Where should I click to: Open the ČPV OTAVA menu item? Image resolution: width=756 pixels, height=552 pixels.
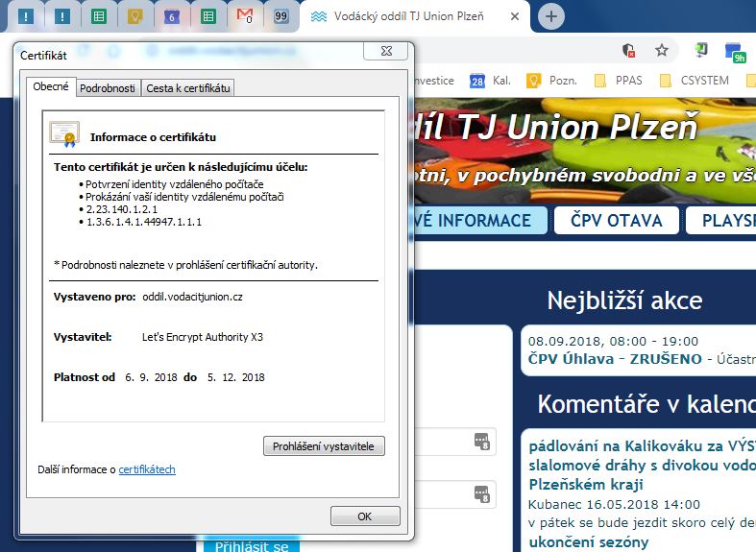(x=617, y=220)
